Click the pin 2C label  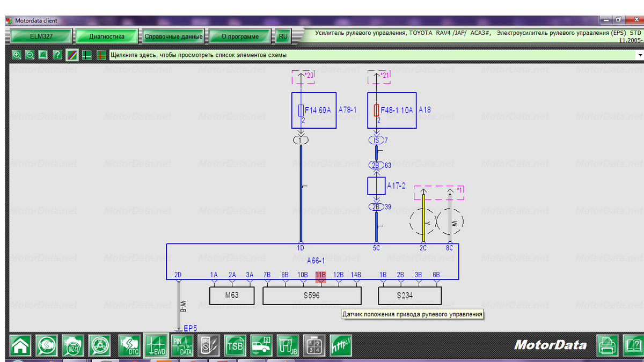click(x=423, y=248)
